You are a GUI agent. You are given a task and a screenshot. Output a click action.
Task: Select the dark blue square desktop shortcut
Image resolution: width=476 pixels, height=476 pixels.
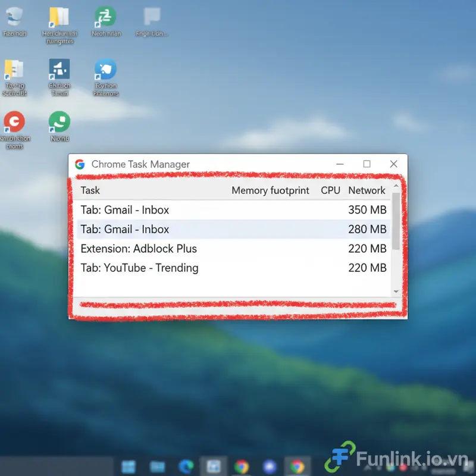pos(59,70)
